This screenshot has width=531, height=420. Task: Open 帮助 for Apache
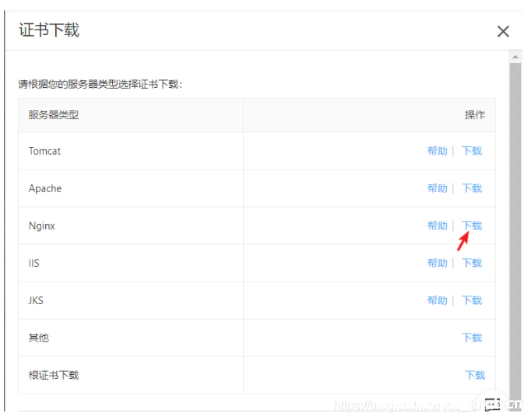[437, 188]
